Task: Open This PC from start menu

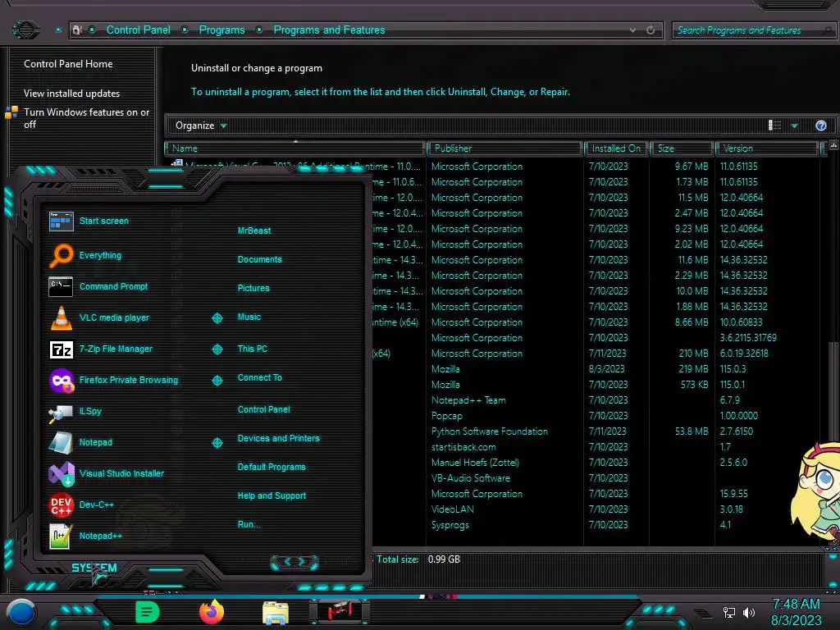Action: [x=253, y=349]
